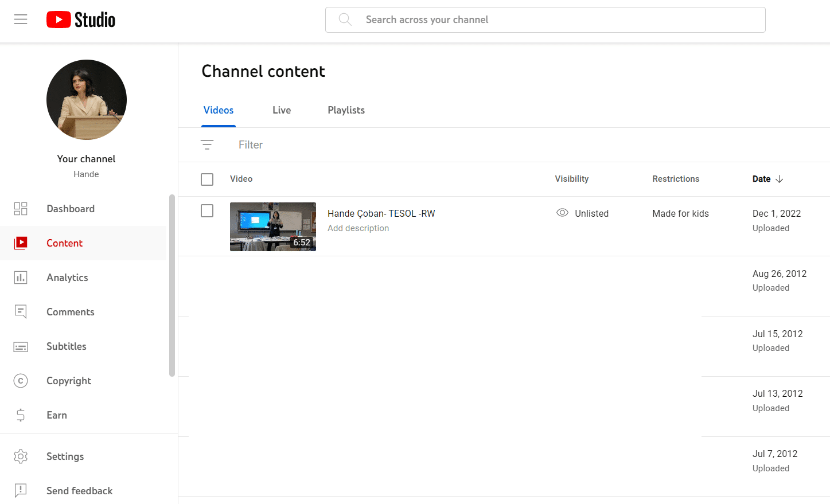Switch to the Playlists tab
The height and width of the screenshot is (504, 830).
346,110
